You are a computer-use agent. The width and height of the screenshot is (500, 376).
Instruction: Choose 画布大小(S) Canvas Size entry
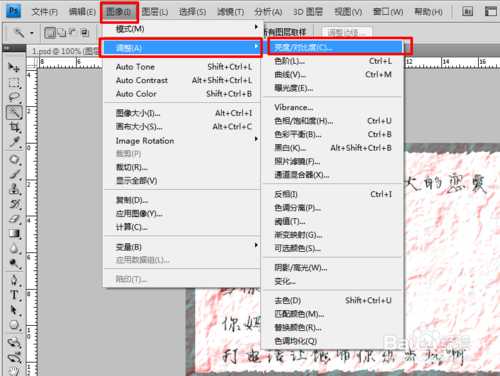[x=182, y=127]
